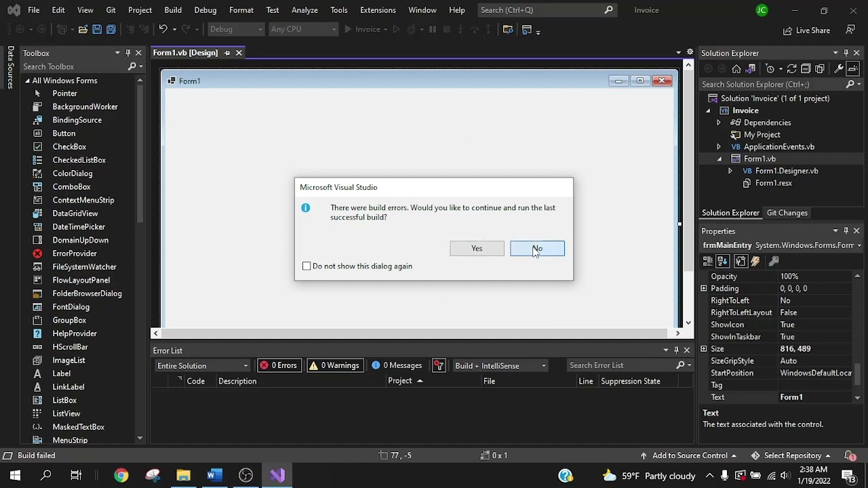Expand the Form1.Designer.vb node

pyautogui.click(x=730, y=171)
